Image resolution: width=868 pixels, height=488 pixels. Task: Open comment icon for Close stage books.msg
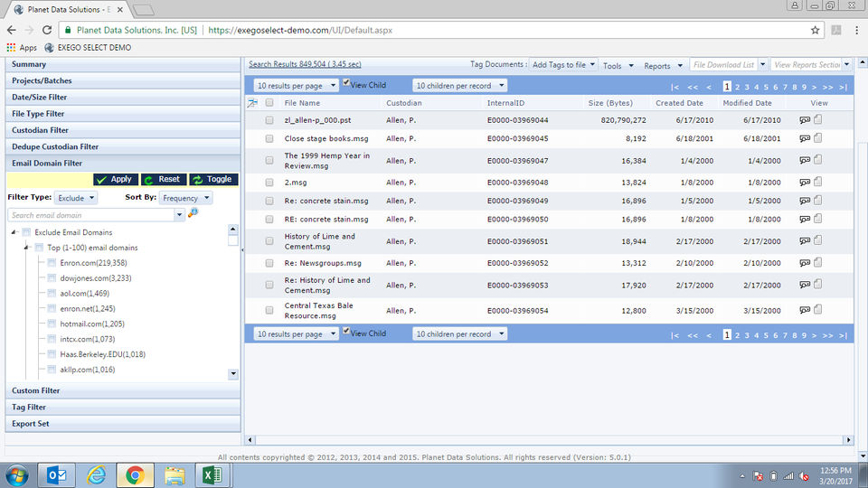[805, 138]
